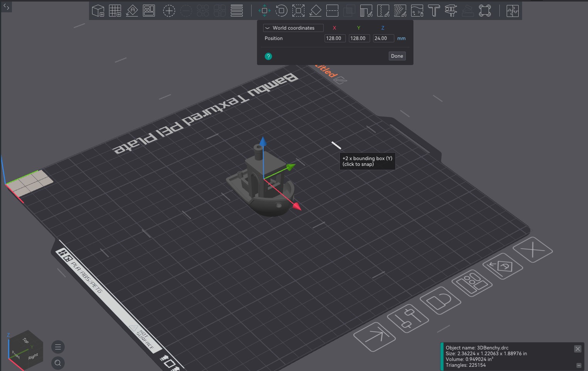Click the Top face of the view cube
The height and width of the screenshot is (371, 588).
[25, 340]
